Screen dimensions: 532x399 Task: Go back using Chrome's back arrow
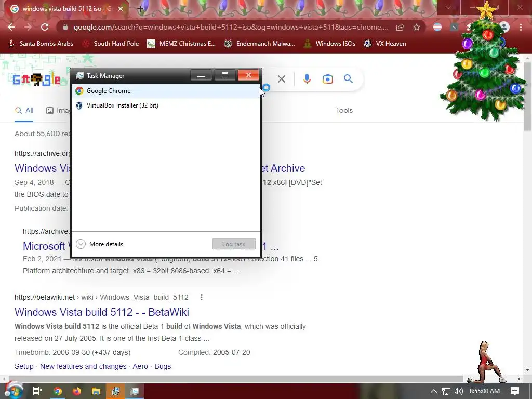coord(11,27)
